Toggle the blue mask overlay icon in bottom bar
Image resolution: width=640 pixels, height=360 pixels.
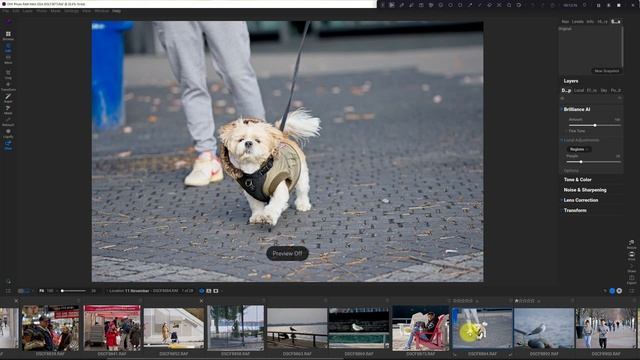pyautogui.click(x=202, y=291)
